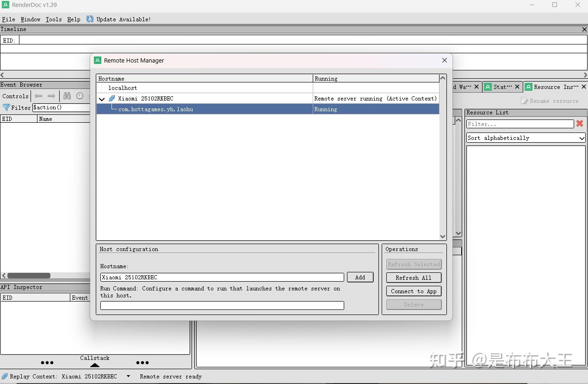
Task: Click the Name column header in Event Browser
Action: coord(64,119)
